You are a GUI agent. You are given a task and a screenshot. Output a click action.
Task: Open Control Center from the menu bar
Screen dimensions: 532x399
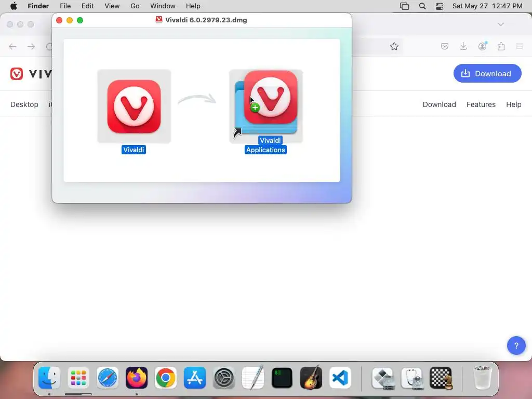tap(440, 6)
